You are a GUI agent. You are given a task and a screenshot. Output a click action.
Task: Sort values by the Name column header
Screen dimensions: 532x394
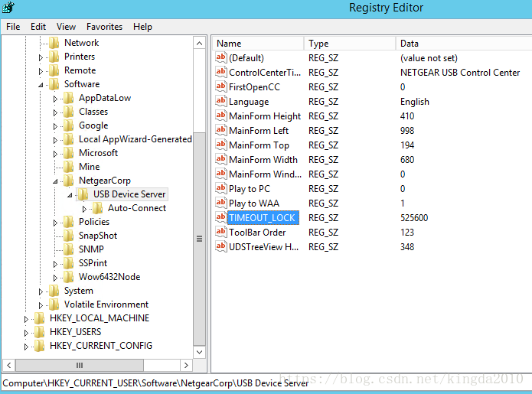[258, 44]
